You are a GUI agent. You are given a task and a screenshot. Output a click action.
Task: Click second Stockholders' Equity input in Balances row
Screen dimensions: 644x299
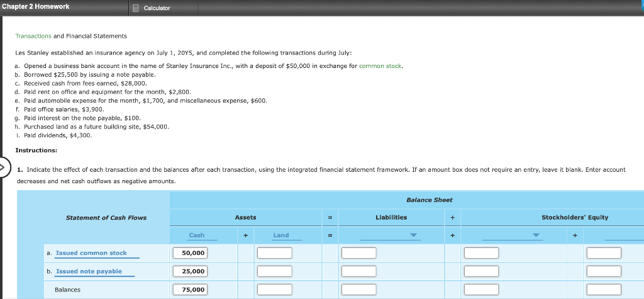tap(604, 290)
